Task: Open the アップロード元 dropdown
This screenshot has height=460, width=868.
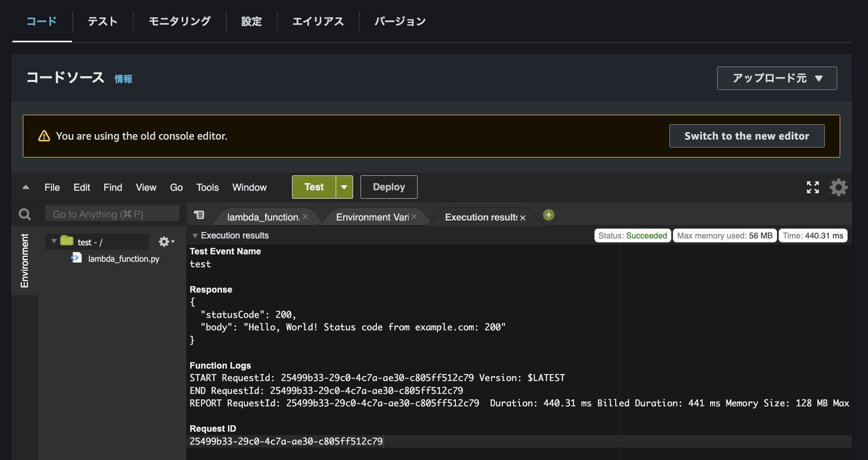Action: (x=776, y=78)
